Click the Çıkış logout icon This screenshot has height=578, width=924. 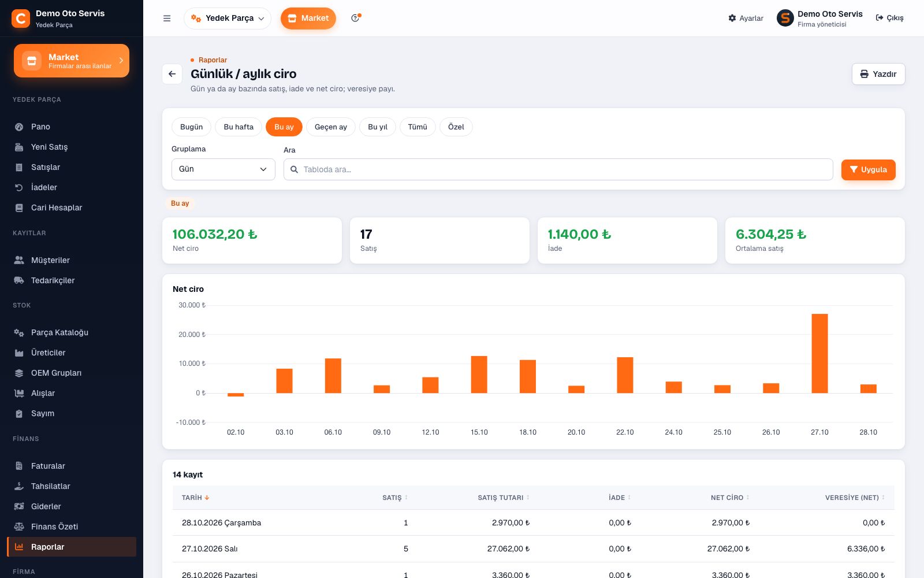[880, 18]
